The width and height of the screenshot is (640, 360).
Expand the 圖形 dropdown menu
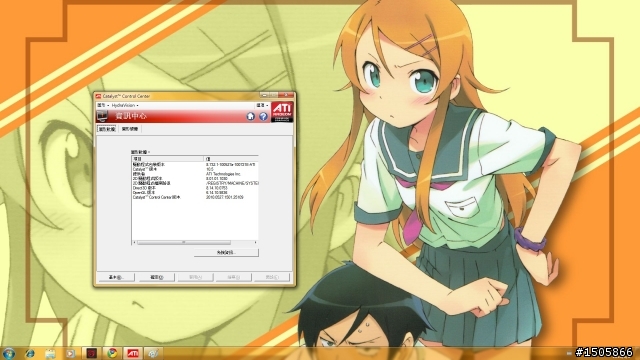pos(102,105)
